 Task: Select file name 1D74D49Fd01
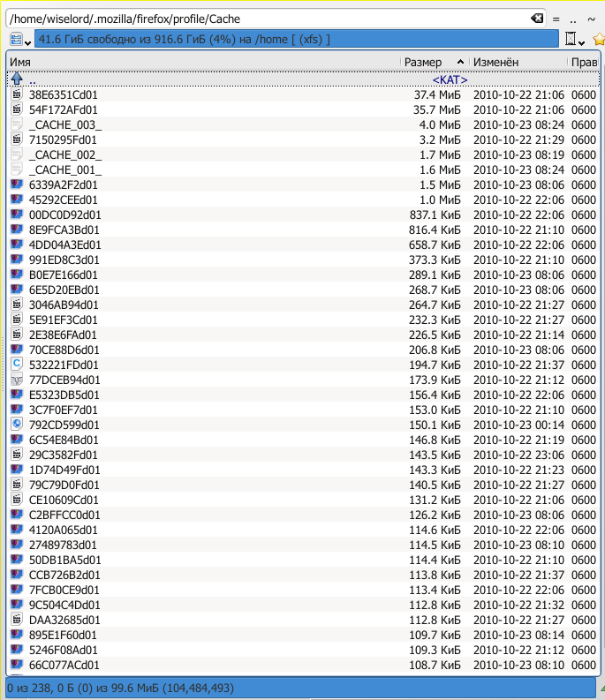pos(64,470)
